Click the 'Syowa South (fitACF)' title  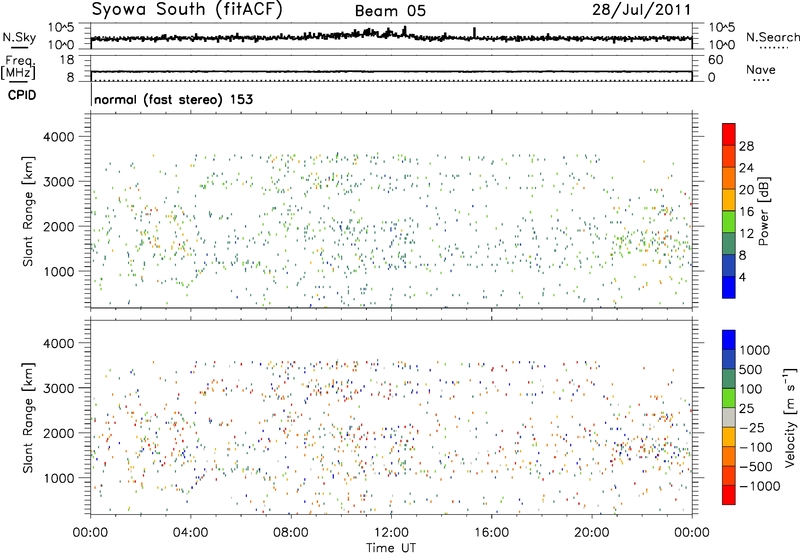pyautogui.click(x=187, y=9)
